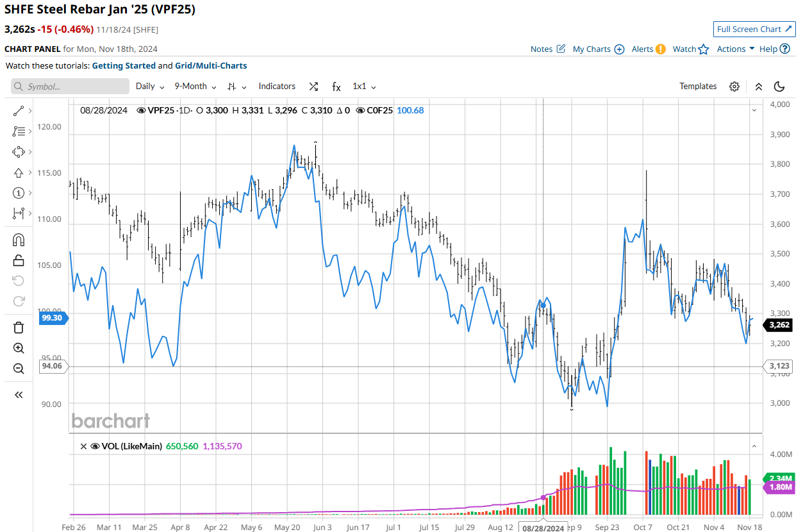Click the Full Screen Chart button
The width and height of the screenshot is (803, 532).
(754, 29)
